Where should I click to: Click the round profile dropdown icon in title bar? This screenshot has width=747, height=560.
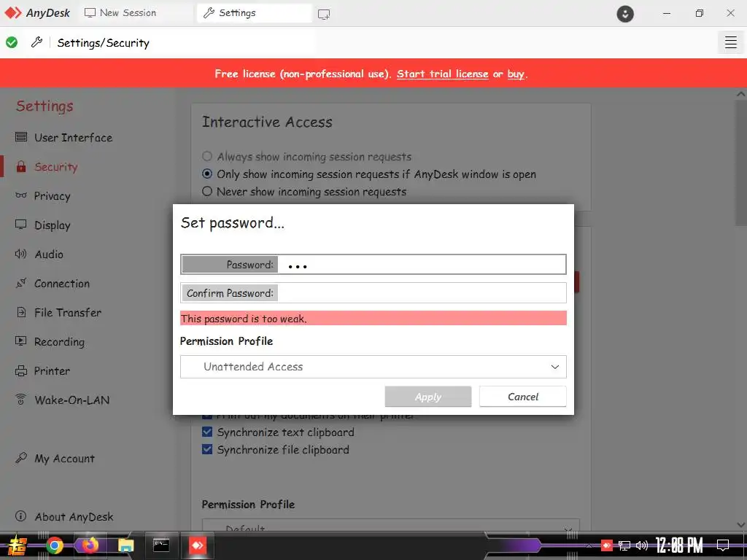pos(625,14)
